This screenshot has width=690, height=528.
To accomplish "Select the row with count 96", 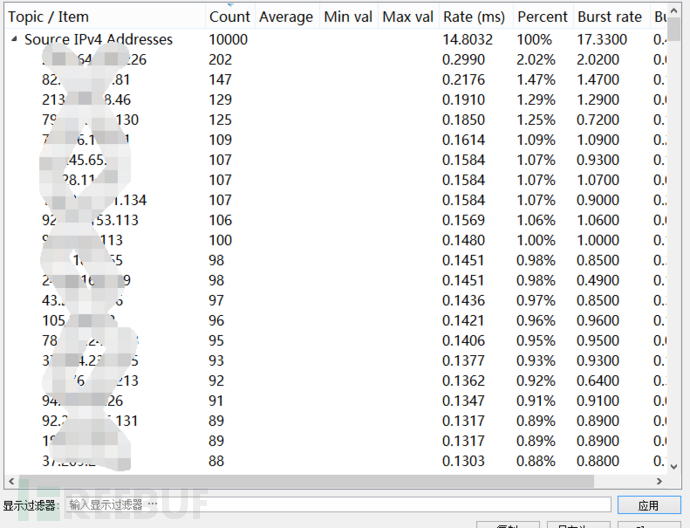I will 336,320.
